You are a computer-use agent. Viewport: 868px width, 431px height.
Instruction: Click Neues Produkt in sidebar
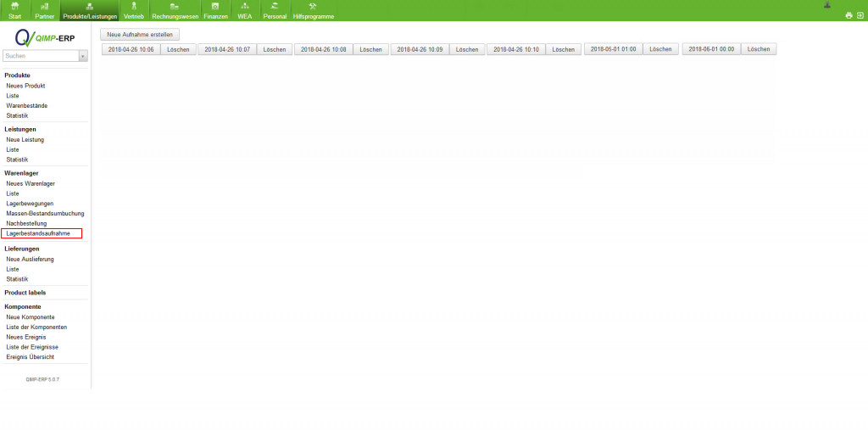[25, 86]
